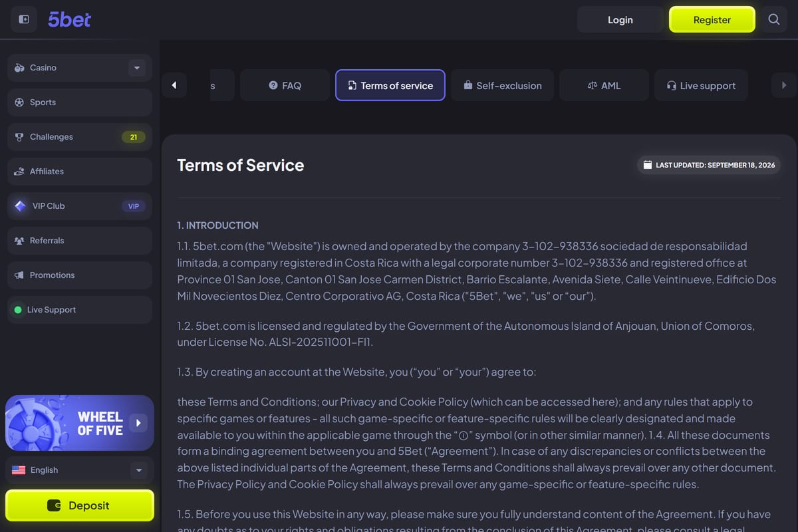Click the Promotions megaphone icon

[x=19, y=275]
